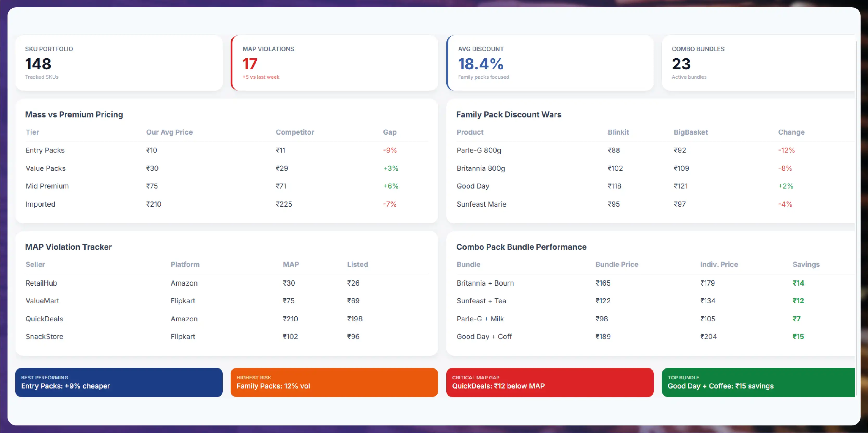Click the BigBasket column header
868x433 pixels.
691,132
